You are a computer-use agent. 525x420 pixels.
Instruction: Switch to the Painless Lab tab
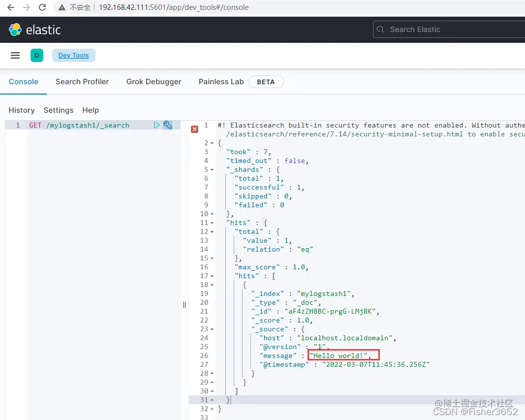pos(221,82)
